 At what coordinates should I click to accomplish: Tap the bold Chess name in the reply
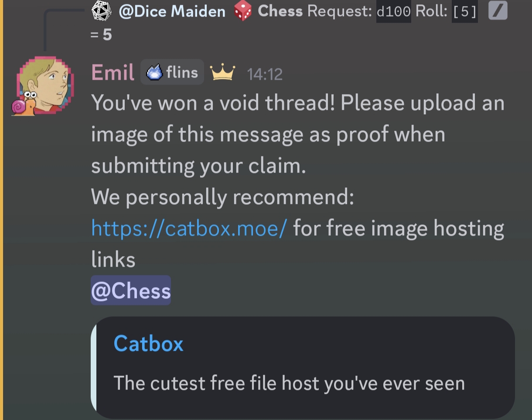(280, 11)
